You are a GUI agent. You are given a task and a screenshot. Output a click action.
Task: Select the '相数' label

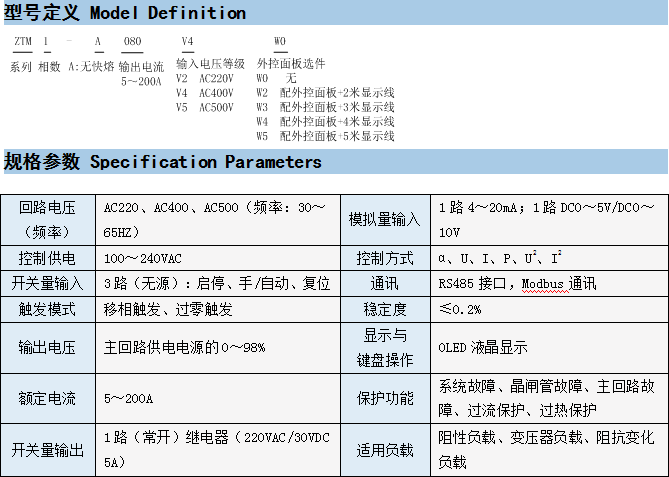point(49,67)
